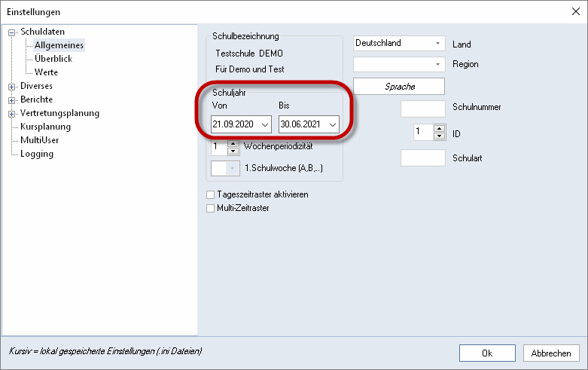
Task: Increase the ID value
Action: [x=439, y=128]
